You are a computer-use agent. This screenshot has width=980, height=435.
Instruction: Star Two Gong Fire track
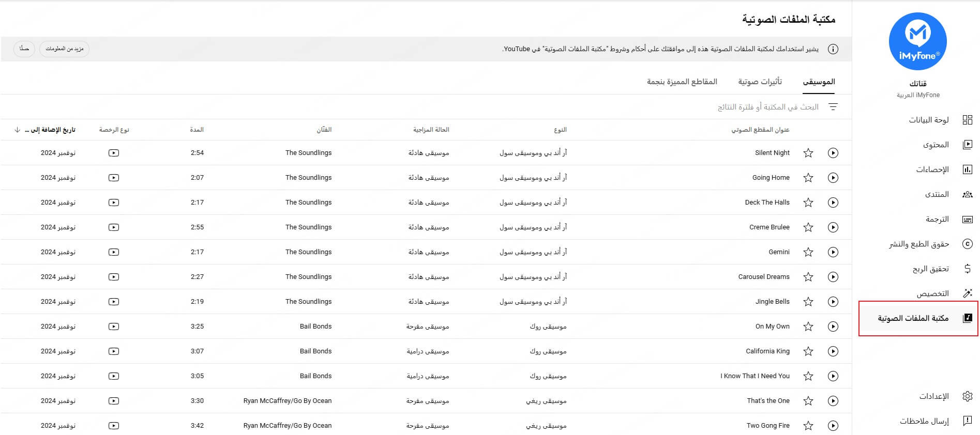808,426
